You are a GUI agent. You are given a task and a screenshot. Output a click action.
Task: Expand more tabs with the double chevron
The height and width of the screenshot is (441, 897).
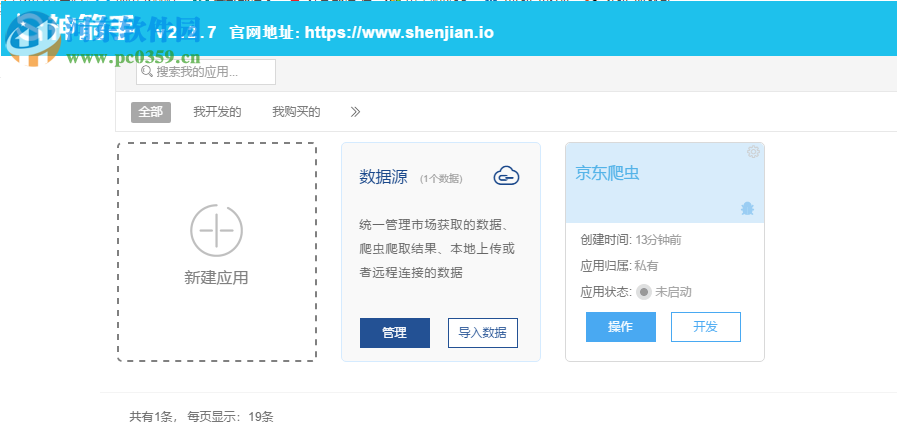click(355, 111)
